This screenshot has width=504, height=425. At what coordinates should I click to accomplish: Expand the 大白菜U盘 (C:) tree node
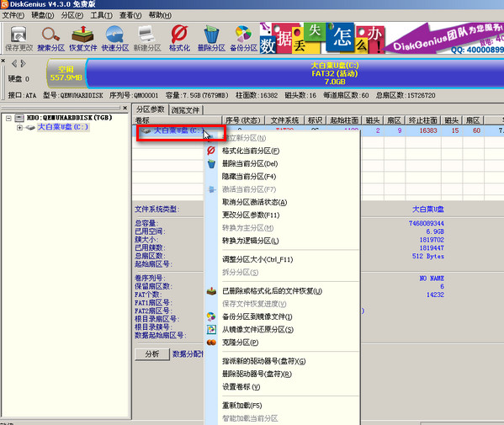click(x=19, y=128)
